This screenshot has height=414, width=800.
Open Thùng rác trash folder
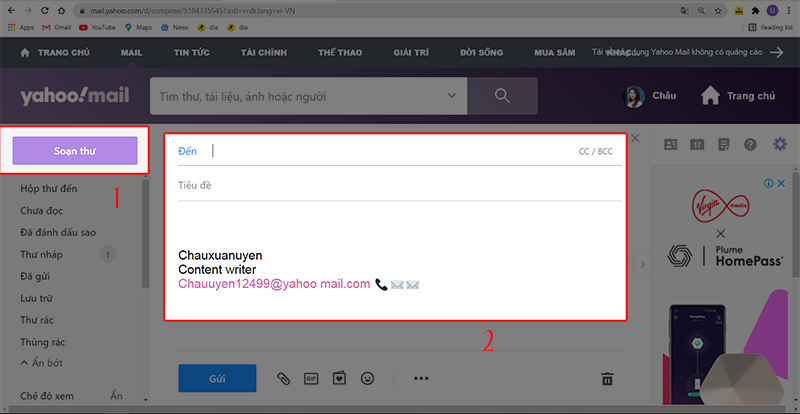tap(42, 343)
